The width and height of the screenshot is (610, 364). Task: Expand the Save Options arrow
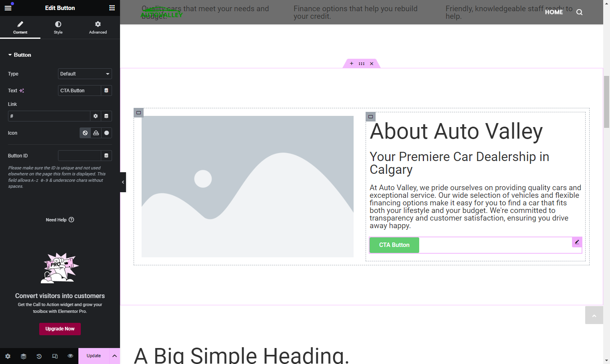coord(115,356)
